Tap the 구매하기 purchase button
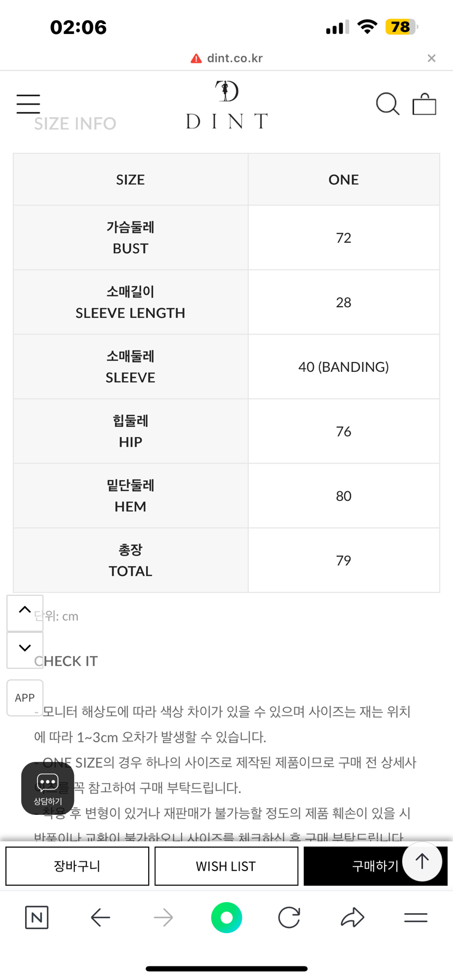 pos(375,866)
